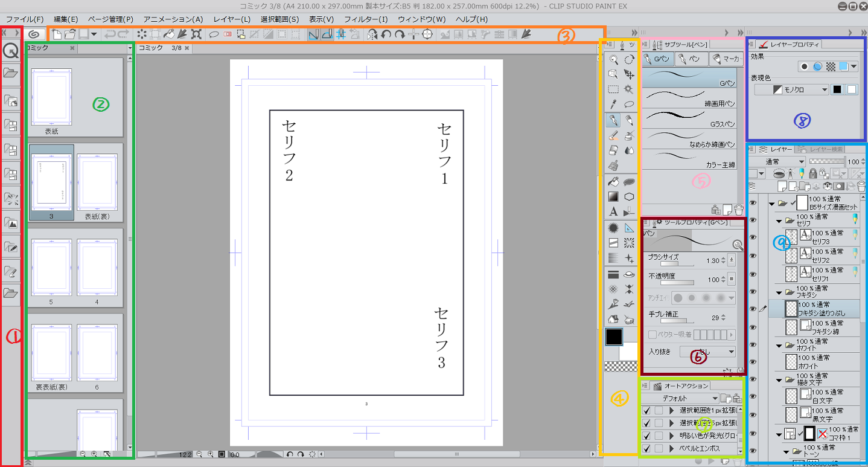The image size is (868, 467).
Task: Delete sub tool with trash icon in Sub Tool panel
Action: [x=739, y=210]
